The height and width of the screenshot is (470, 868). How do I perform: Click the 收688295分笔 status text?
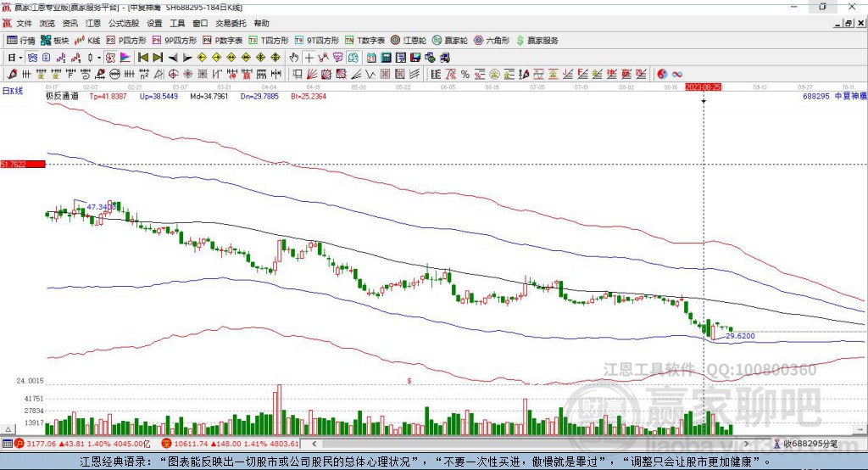coord(811,444)
